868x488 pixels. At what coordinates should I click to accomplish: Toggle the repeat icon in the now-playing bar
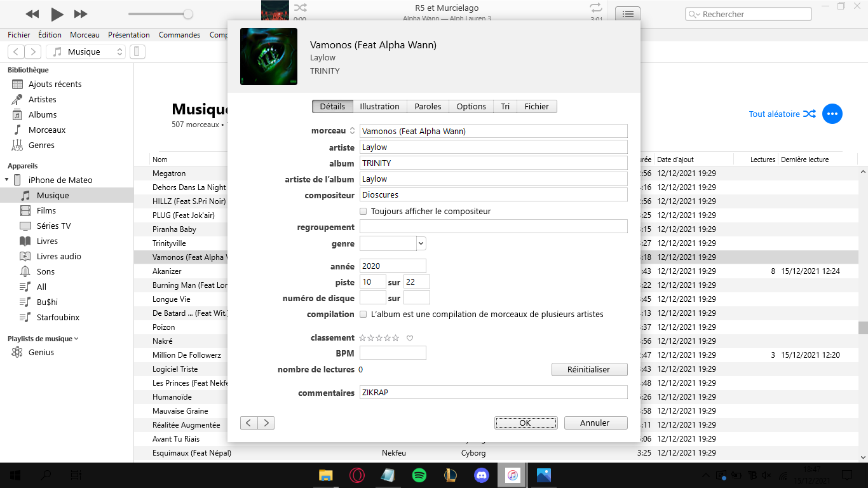coord(595,8)
